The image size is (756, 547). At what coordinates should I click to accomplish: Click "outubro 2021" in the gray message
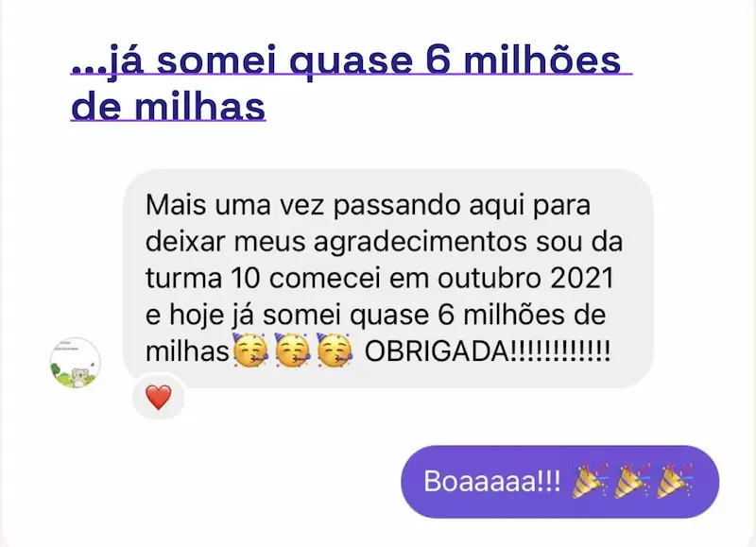pos(525,278)
